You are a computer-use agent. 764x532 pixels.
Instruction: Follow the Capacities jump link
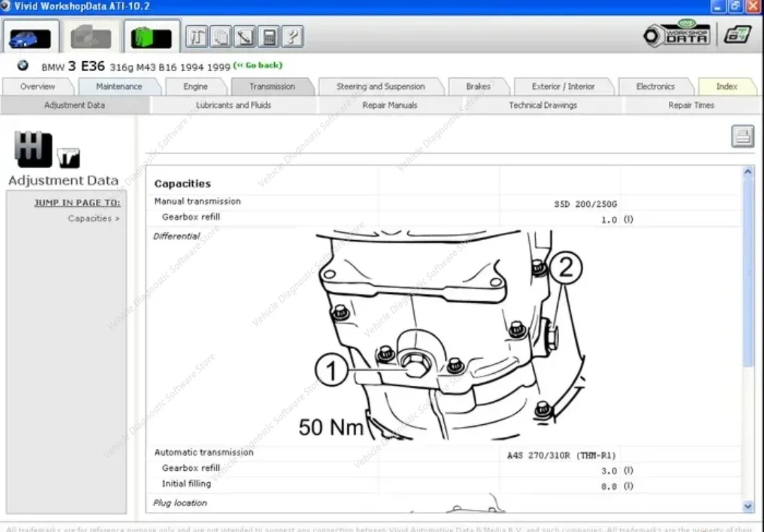(x=91, y=218)
